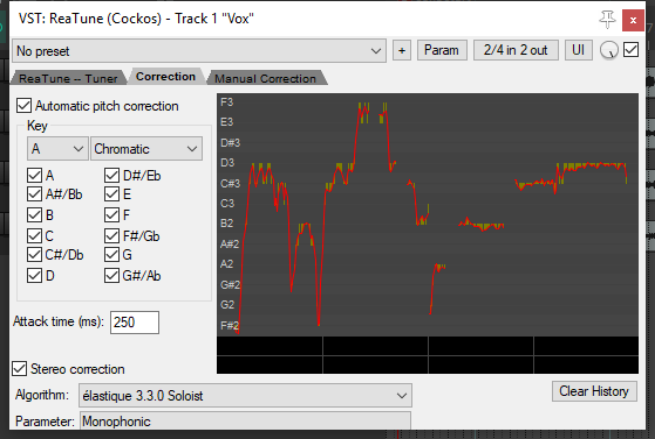Click the black level meter area below graph

pos(428,355)
